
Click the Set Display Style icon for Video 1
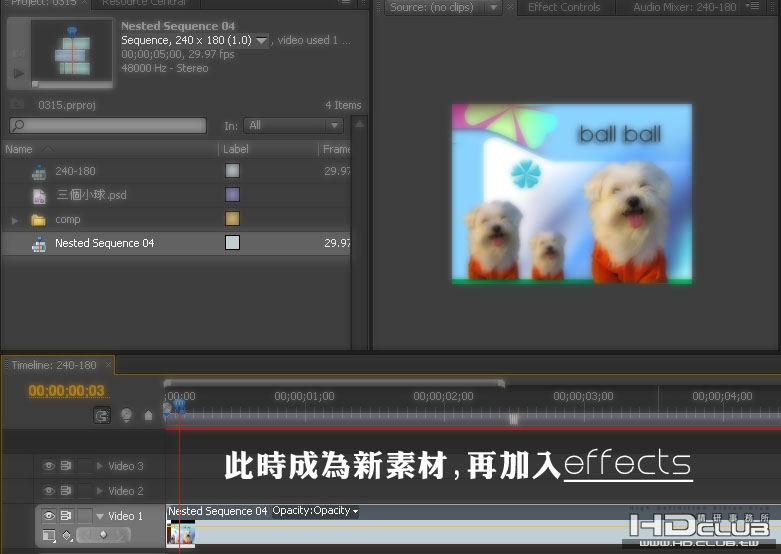49,536
